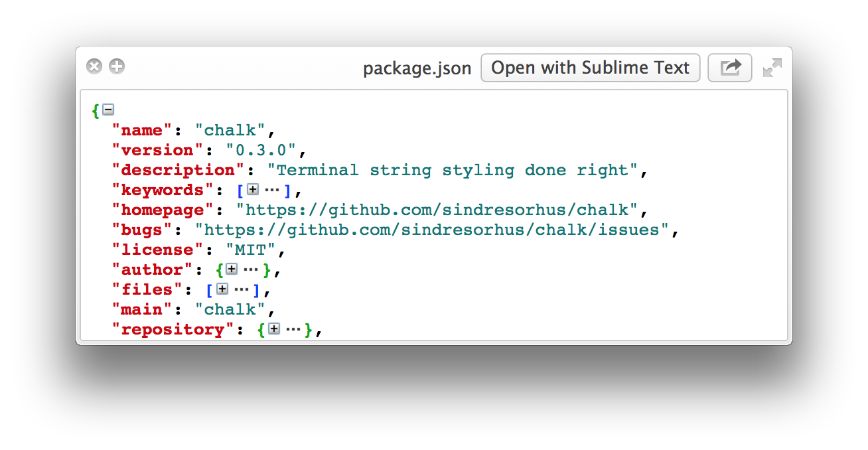
Task: Collapse the root JSON object
Action: click(x=108, y=110)
